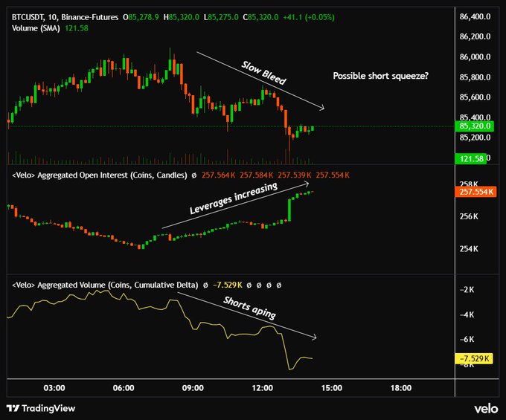Click the −4K delta axis label
This screenshot has width=506, height=420.
coord(467,314)
